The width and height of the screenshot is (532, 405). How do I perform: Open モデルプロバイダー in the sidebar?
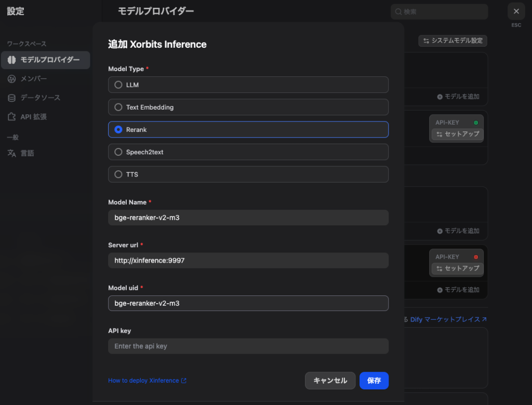(x=46, y=60)
